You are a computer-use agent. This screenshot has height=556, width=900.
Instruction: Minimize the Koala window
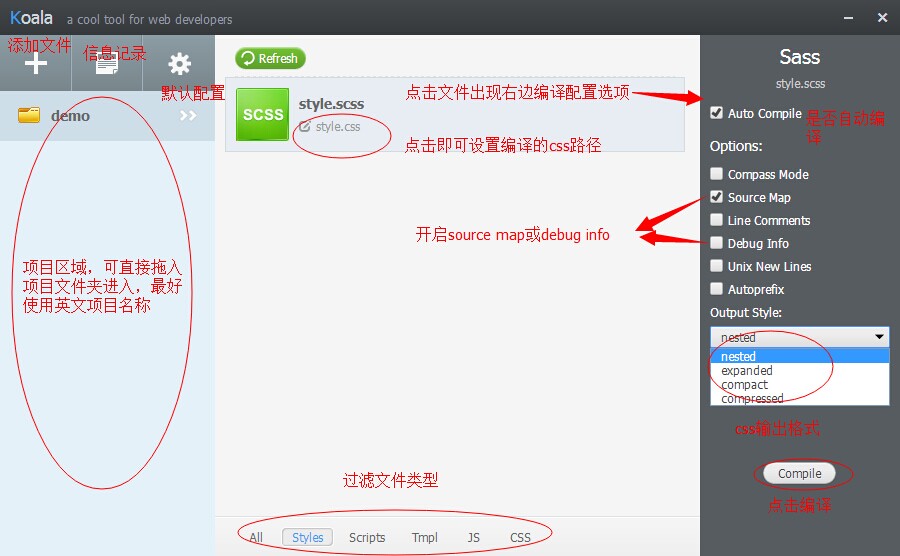[848, 18]
